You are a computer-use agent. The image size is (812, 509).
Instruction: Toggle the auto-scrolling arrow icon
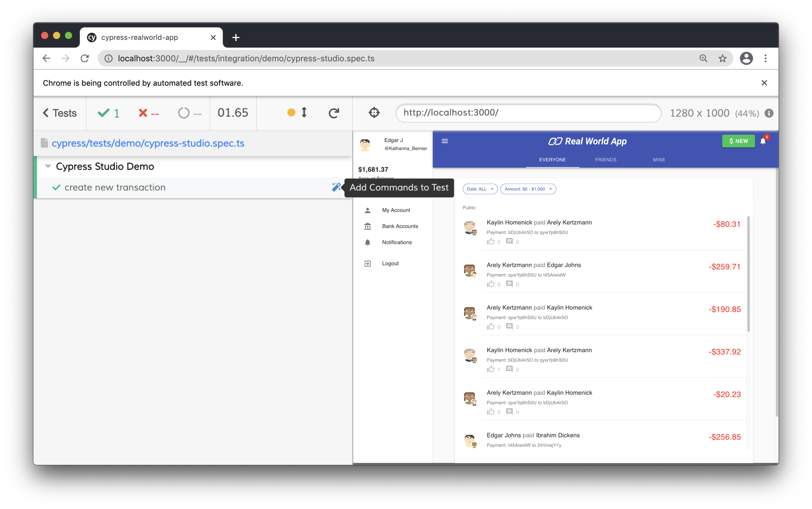(x=304, y=112)
